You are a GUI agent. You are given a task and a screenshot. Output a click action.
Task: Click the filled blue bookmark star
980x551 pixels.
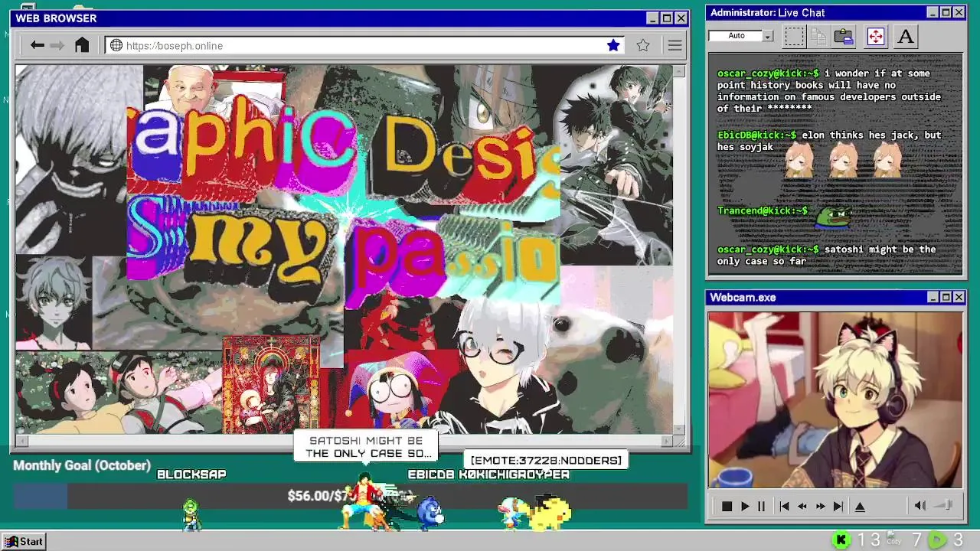coord(613,45)
